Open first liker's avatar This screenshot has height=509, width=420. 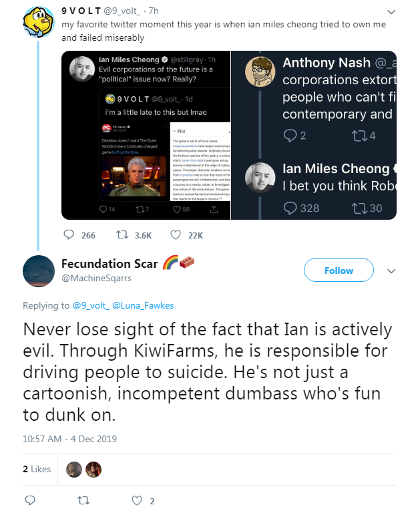click(x=74, y=470)
